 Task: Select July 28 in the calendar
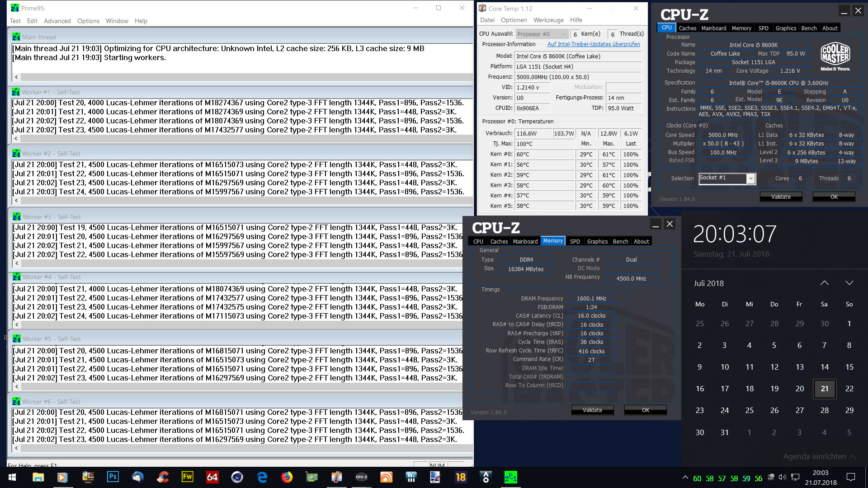point(824,410)
